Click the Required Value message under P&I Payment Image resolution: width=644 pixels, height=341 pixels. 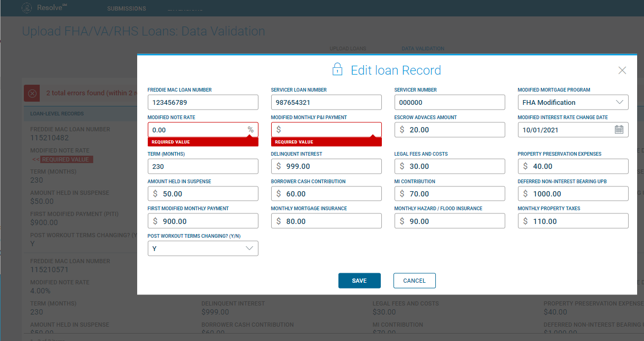click(326, 142)
